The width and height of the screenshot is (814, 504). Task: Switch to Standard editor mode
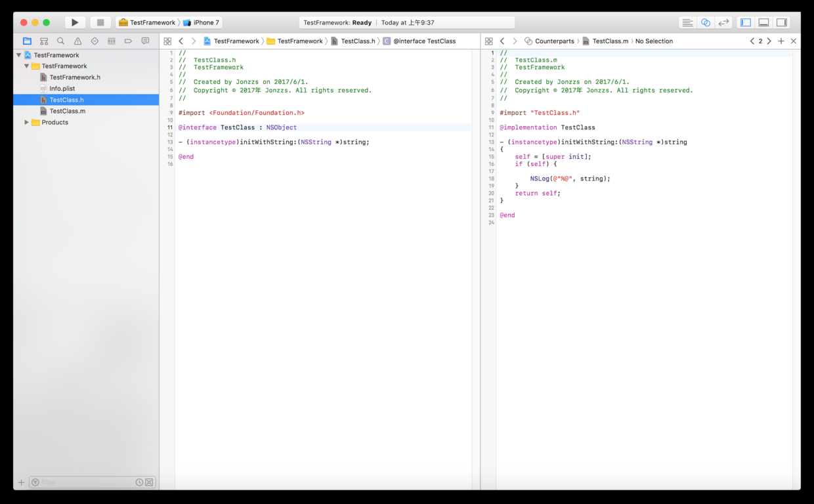coord(687,22)
